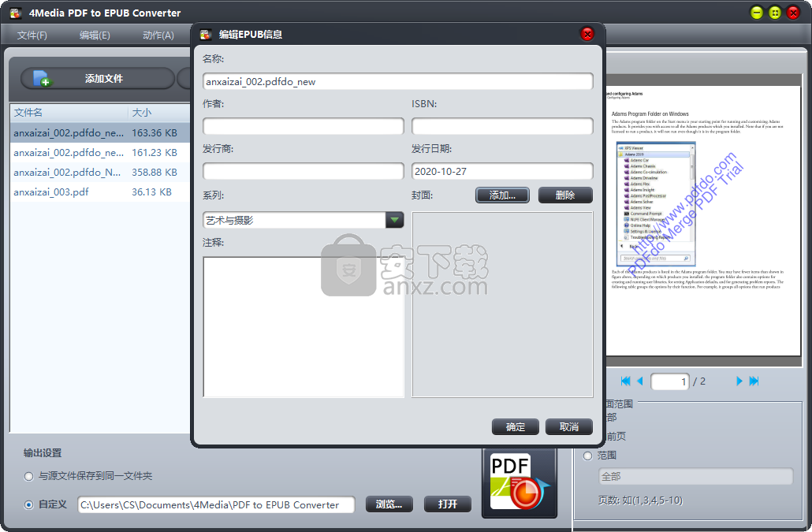Click the 艺术与摄影 series combo box
Viewport: 812px width, 532px height.
303,220
